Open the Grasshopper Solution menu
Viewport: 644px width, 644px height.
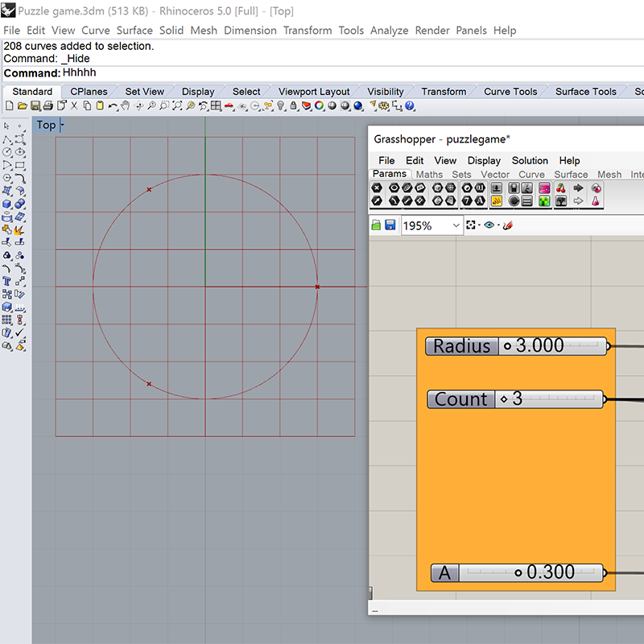[530, 160]
